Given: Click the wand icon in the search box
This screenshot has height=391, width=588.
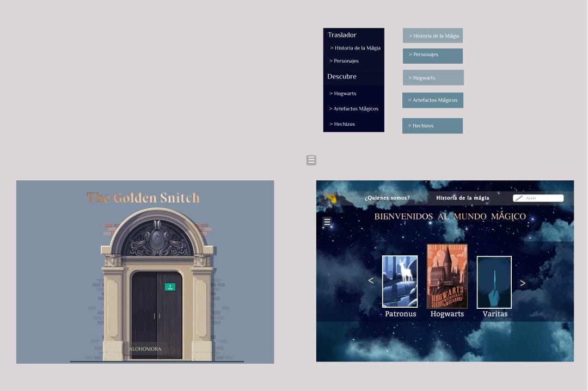Looking at the screenshot, I should tap(519, 198).
